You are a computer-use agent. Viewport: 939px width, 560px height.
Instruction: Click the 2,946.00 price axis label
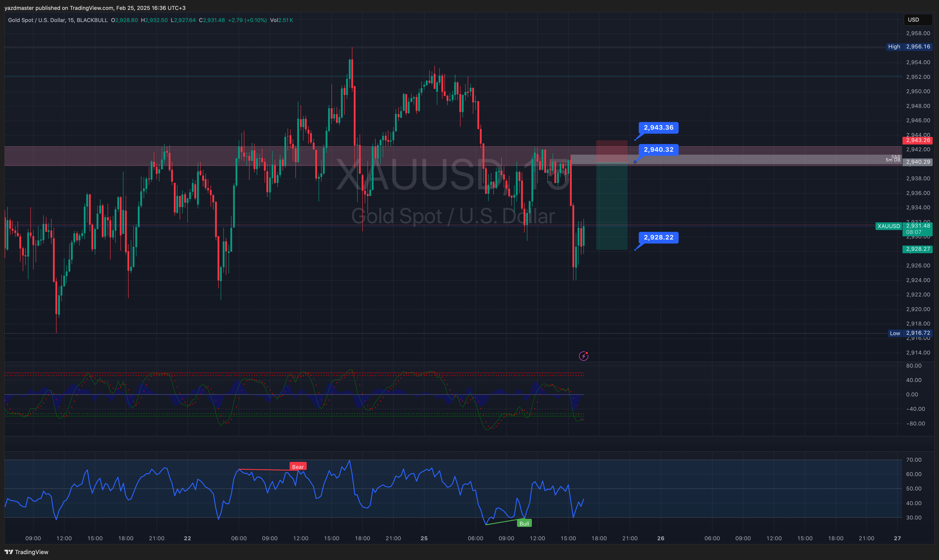coord(918,120)
